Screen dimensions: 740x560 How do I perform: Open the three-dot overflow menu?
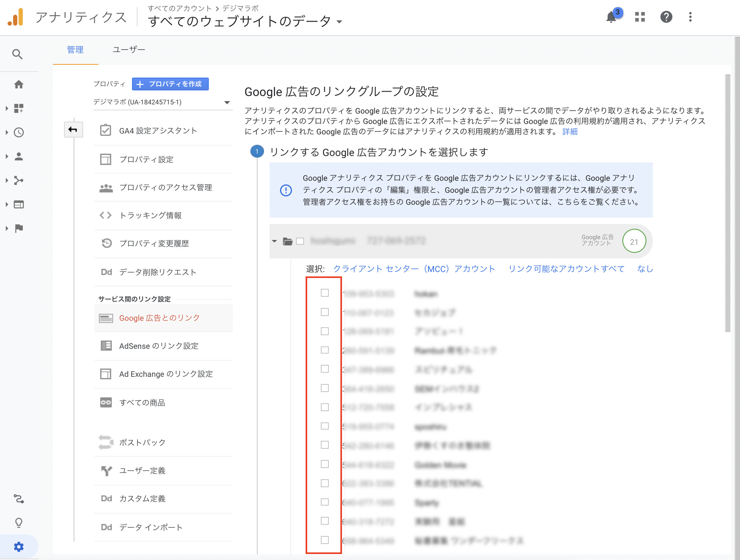coord(690,17)
